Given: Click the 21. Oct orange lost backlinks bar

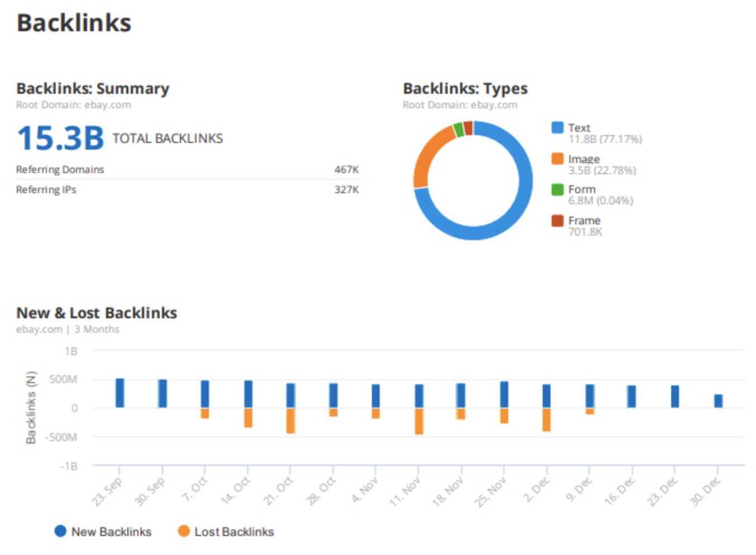Looking at the screenshot, I should pos(291,421).
